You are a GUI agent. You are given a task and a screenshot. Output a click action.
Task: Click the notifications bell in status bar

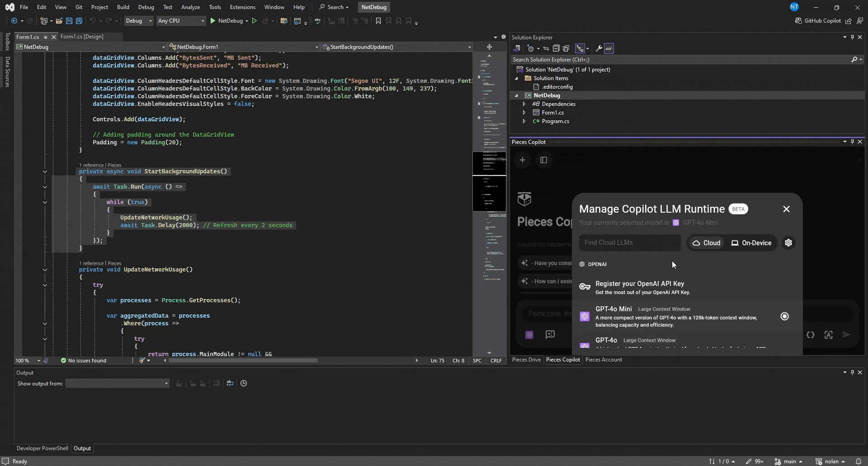pos(858,461)
